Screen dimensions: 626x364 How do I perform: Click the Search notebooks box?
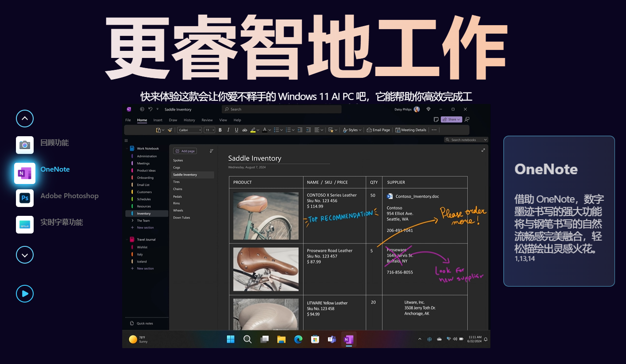click(x=466, y=140)
